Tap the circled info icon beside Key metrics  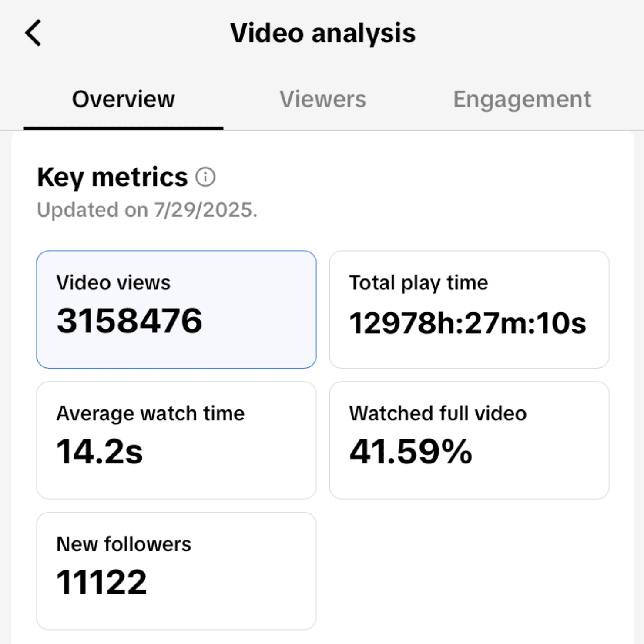tap(205, 177)
